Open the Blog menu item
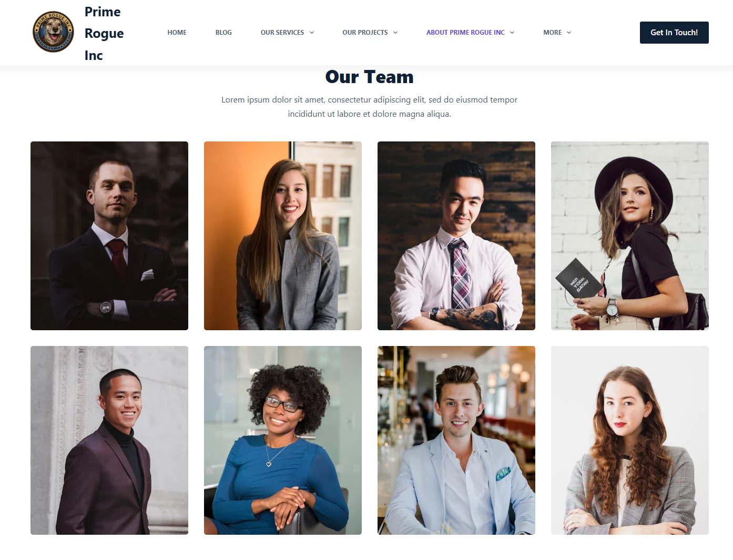Viewport: 733px width, 560px height. tap(223, 33)
